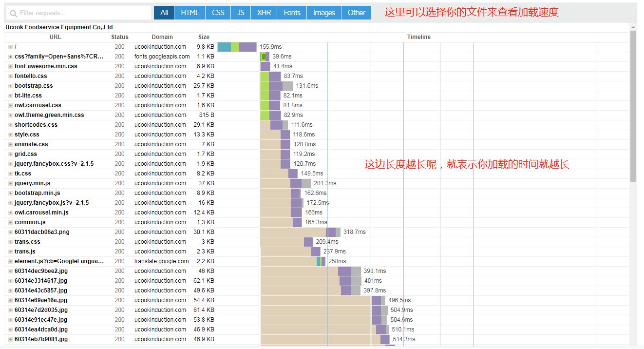
Task: Show only Images requests
Action: point(323,13)
